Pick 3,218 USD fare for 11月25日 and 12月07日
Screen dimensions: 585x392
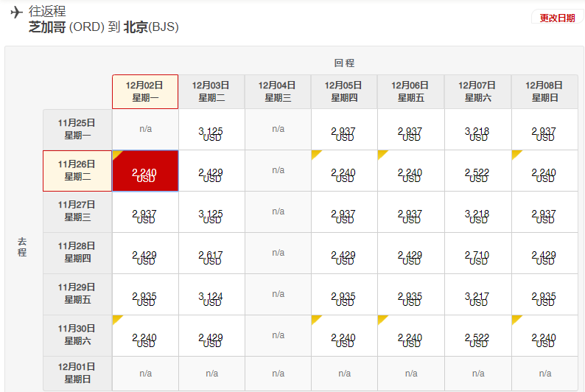coord(478,130)
